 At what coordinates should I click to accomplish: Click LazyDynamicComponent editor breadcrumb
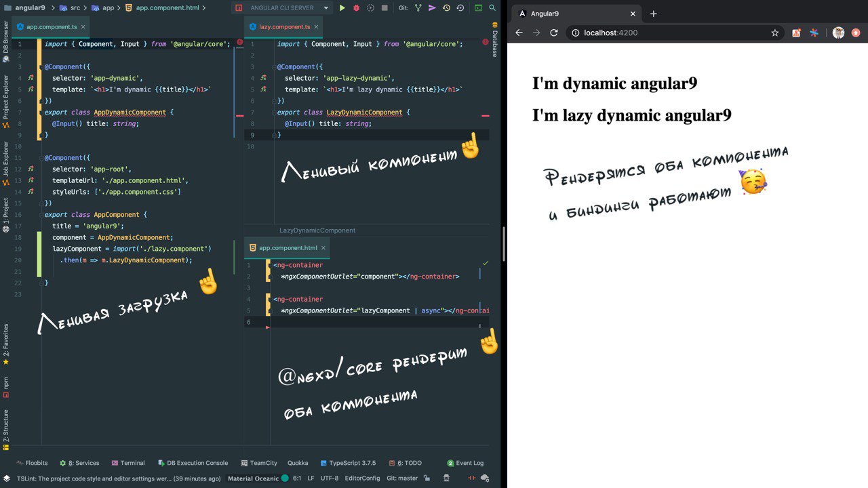[x=317, y=230]
